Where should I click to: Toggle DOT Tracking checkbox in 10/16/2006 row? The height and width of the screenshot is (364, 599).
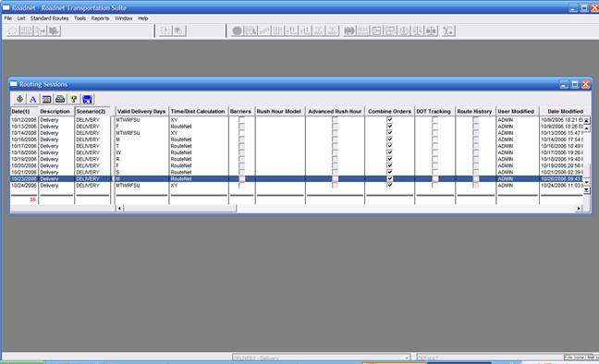click(434, 140)
